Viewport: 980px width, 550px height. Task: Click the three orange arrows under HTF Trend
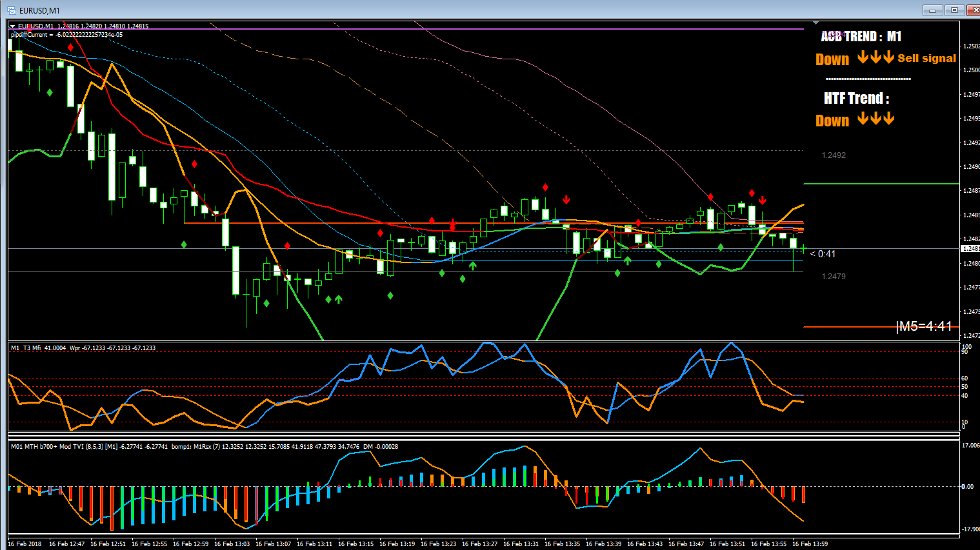pos(875,119)
